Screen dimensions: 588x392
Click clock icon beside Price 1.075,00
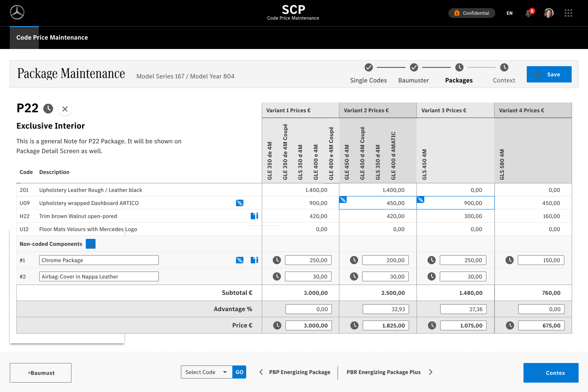(432, 325)
